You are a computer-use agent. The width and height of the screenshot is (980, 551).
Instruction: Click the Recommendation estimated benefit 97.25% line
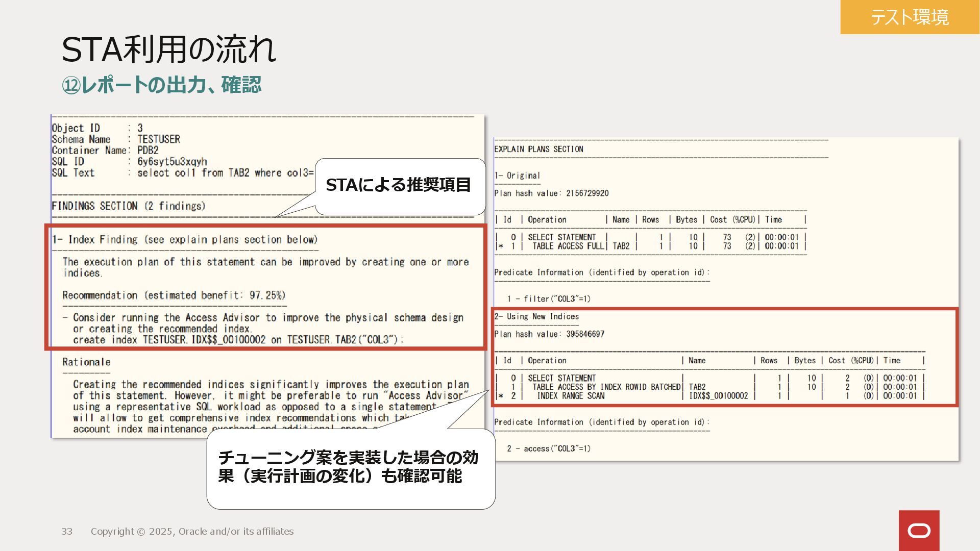tap(174, 295)
